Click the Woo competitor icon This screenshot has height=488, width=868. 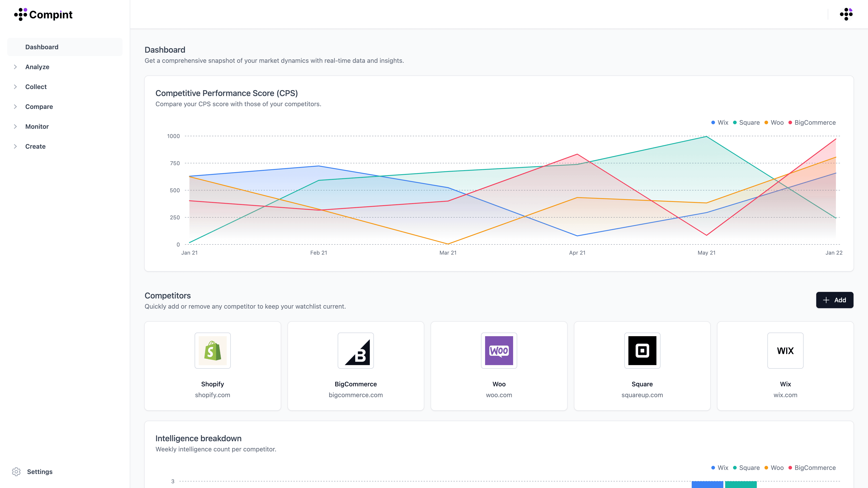click(x=499, y=350)
